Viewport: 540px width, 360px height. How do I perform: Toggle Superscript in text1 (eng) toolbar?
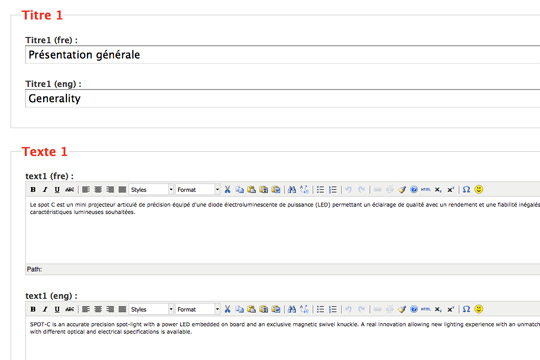pos(450,309)
